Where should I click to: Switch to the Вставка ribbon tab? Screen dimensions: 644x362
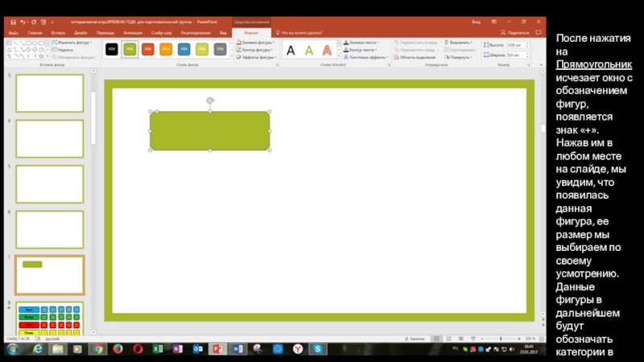58,33
